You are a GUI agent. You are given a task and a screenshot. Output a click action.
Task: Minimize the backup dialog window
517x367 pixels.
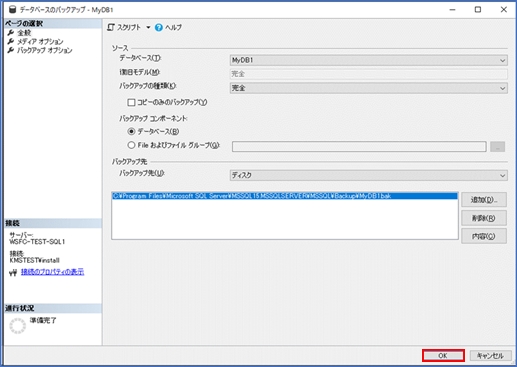452,9
